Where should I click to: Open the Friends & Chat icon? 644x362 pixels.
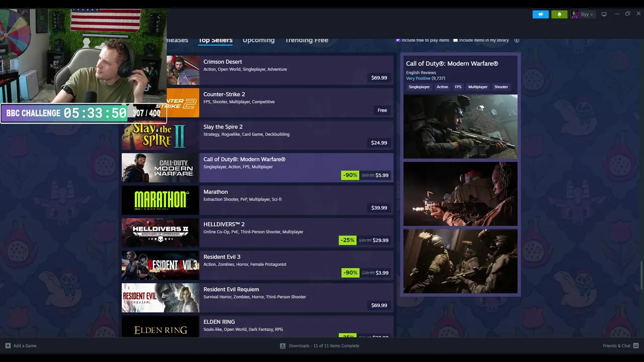tap(636, 346)
